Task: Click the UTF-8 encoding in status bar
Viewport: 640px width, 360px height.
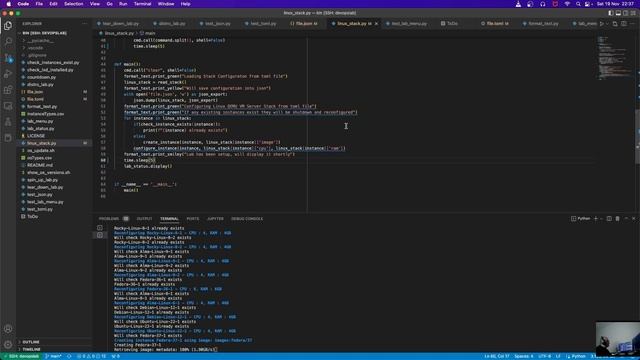Action: 544,356
